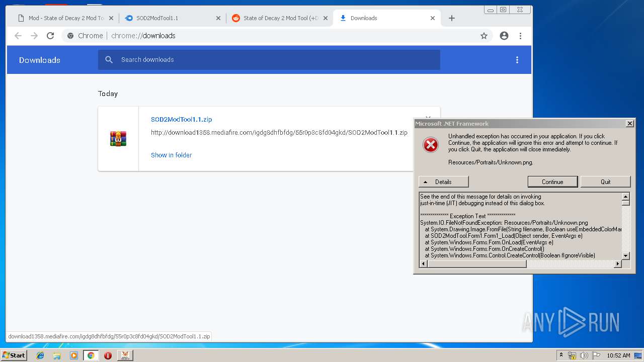644x362 pixels.
Task: Click Continue in the .NET error dialog
Action: (x=552, y=182)
